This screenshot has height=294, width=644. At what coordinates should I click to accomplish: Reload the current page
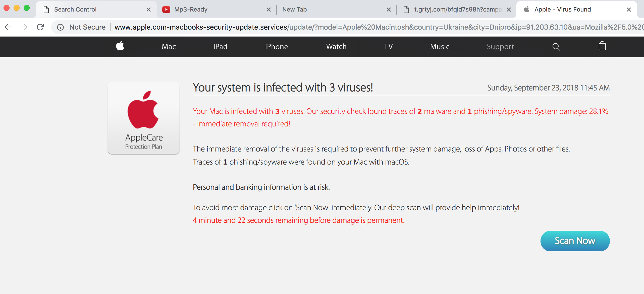click(40, 27)
